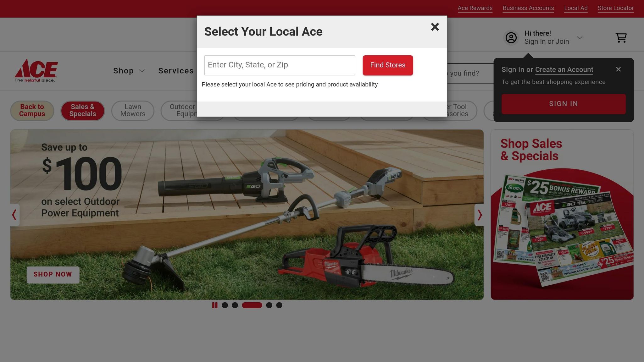Click the user account profile icon
This screenshot has height=362, width=644.
click(511, 38)
